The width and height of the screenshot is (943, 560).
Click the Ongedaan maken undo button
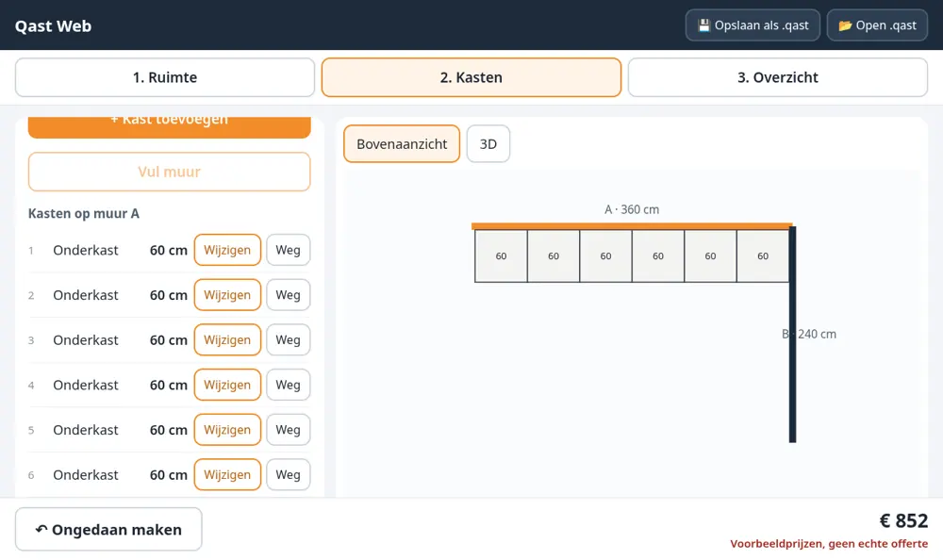point(108,529)
